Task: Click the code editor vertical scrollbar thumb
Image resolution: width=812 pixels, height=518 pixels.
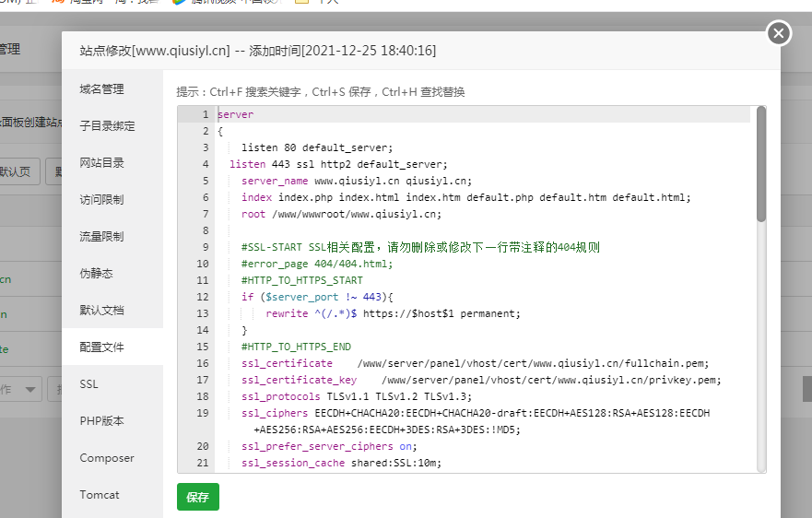Action: tap(760, 164)
